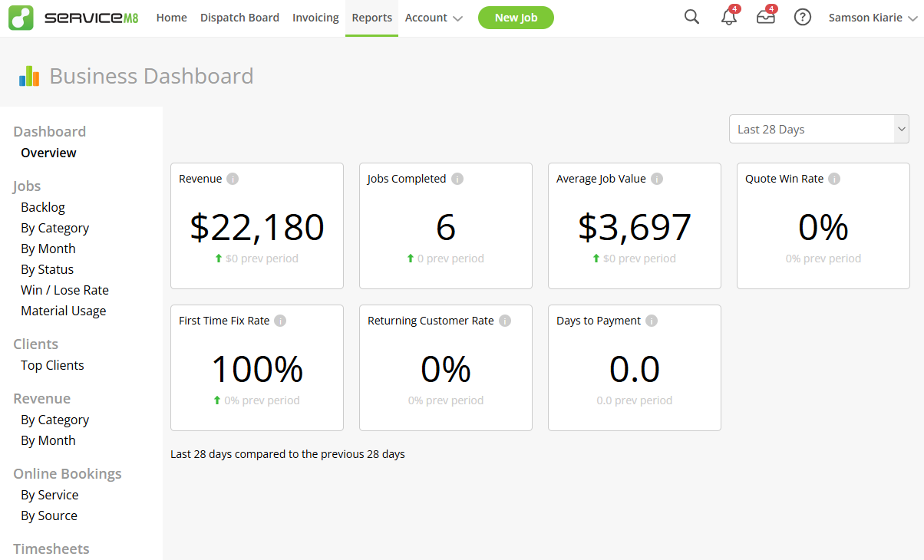The height and width of the screenshot is (560, 924).
Task: Click the Returning Customer Rate 0% value
Action: (446, 370)
